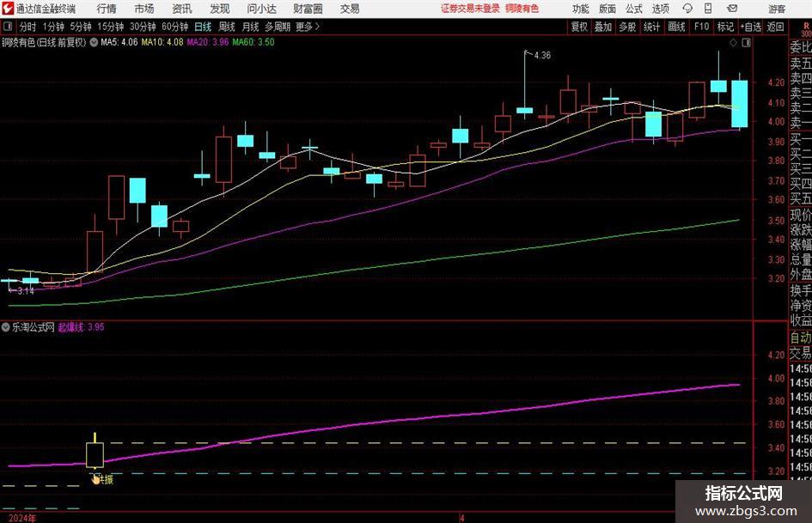The width and height of the screenshot is (812, 523).
Task: Open the 资讯 menu
Action: coord(182,9)
